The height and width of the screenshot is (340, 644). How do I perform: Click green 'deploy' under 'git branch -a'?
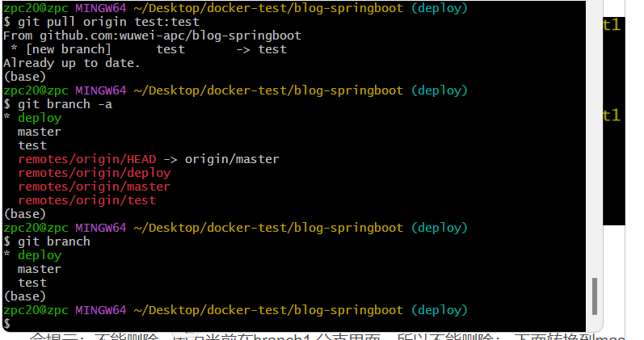[39, 118]
